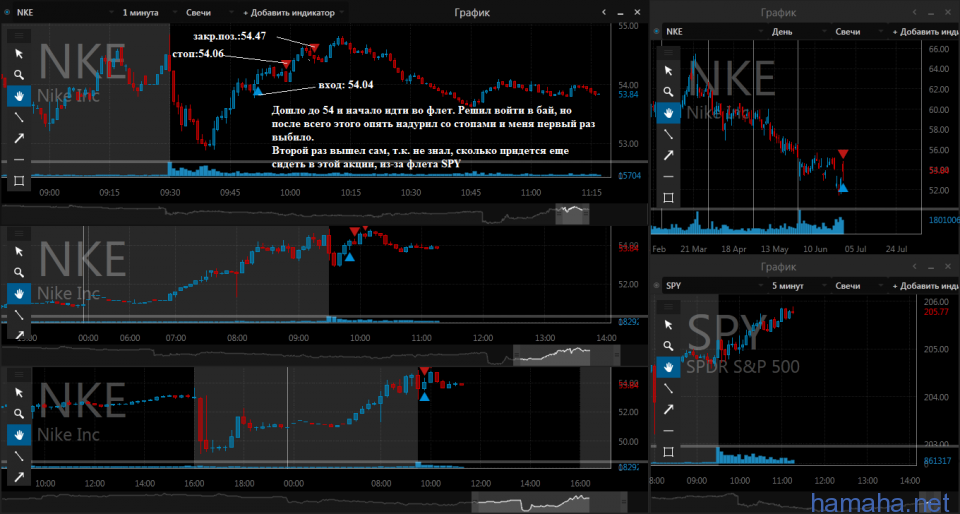Image resolution: width=960 pixels, height=514 pixels.
Task: Click navigator window under top-left 1-minute chart
Action: pyautogui.click(x=572, y=214)
